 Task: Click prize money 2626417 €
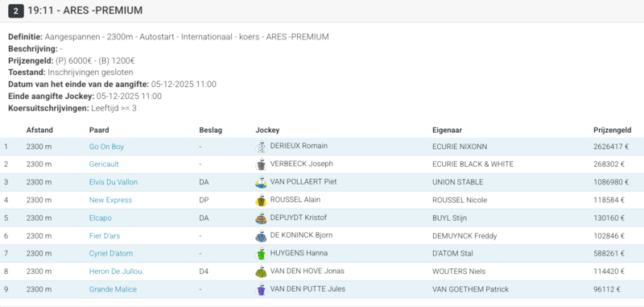coord(611,147)
